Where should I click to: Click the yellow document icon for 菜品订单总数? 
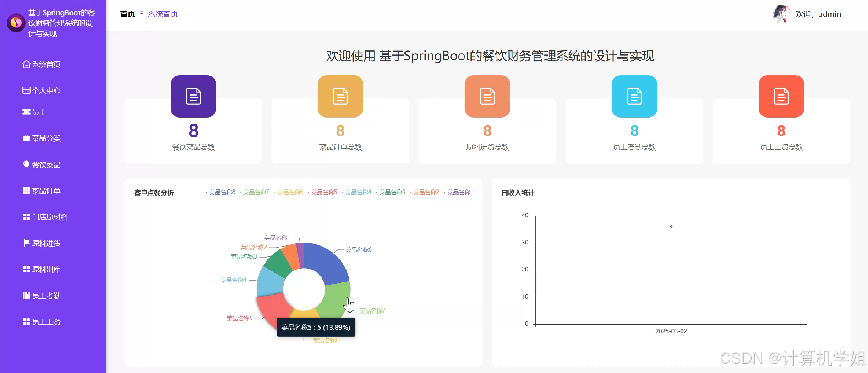click(x=340, y=96)
